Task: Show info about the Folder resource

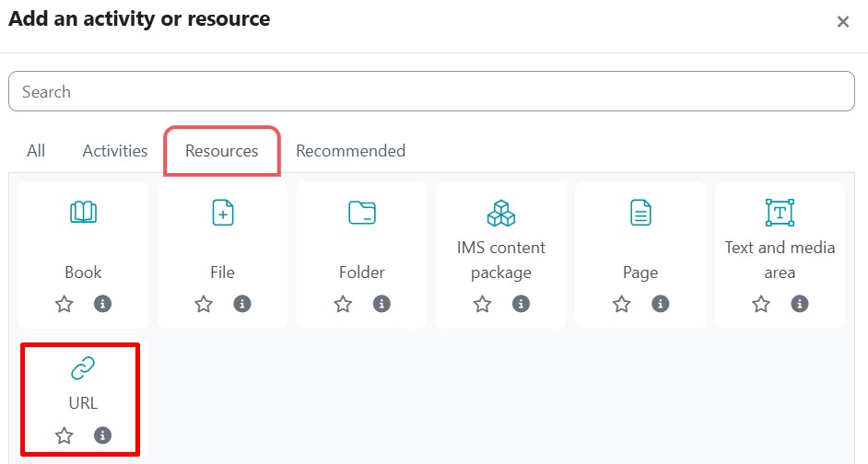Action: pos(381,304)
